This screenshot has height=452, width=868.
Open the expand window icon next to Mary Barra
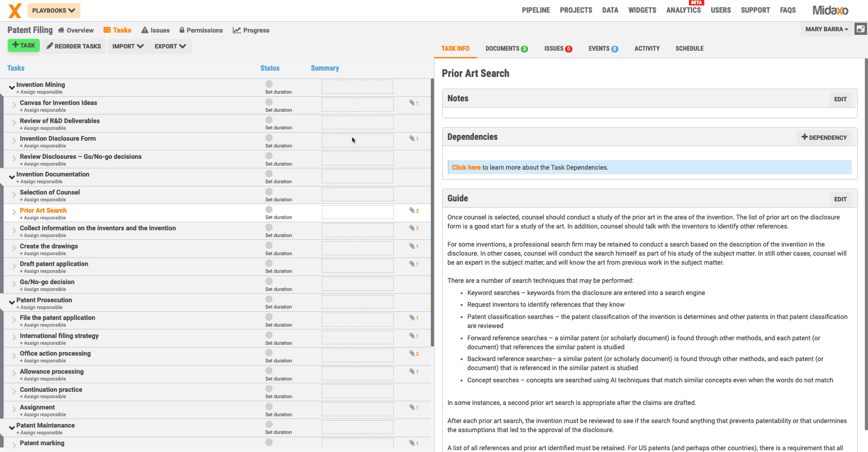click(861, 29)
